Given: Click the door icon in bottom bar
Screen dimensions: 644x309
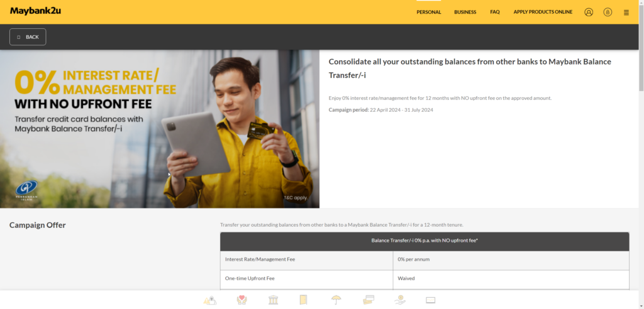Looking at the screenshot, I should pos(303,300).
